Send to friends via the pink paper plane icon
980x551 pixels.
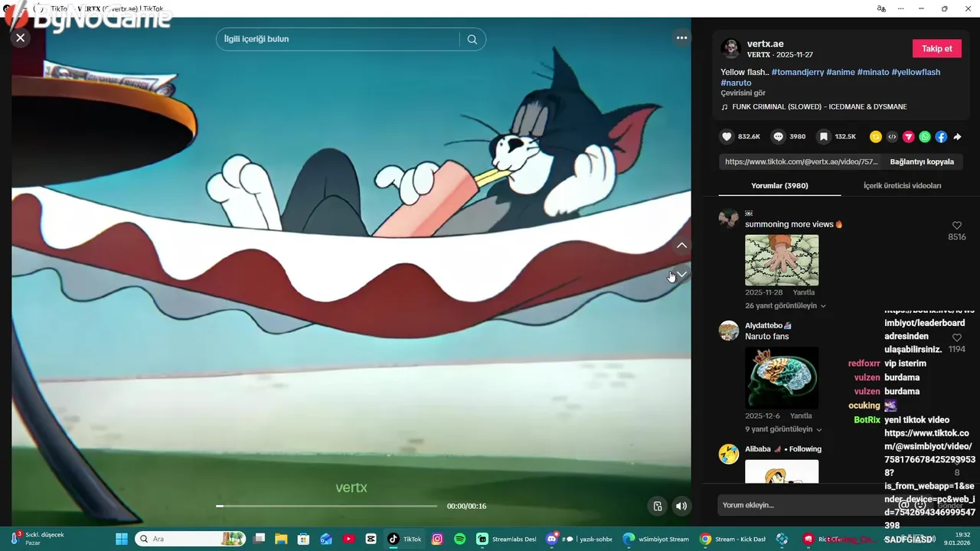click(909, 137)
